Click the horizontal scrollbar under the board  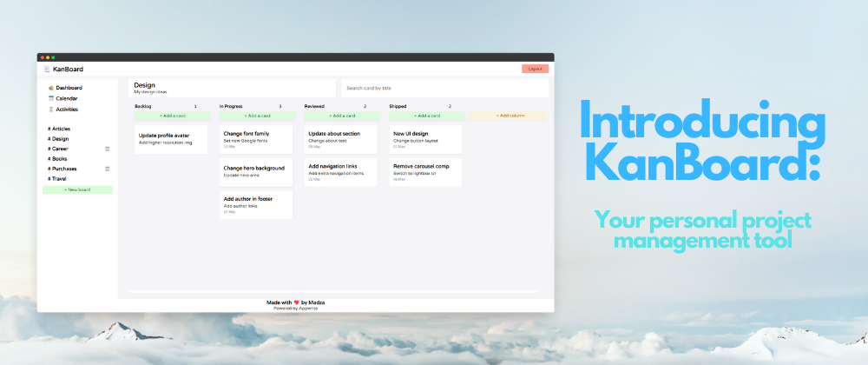coord(333,291)
